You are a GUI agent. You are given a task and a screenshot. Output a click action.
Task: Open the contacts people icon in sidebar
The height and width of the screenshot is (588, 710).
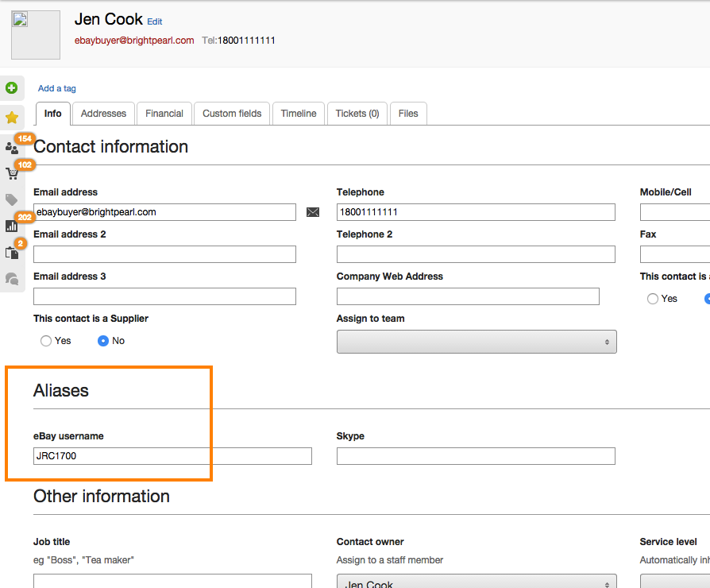tap(12, 147)
